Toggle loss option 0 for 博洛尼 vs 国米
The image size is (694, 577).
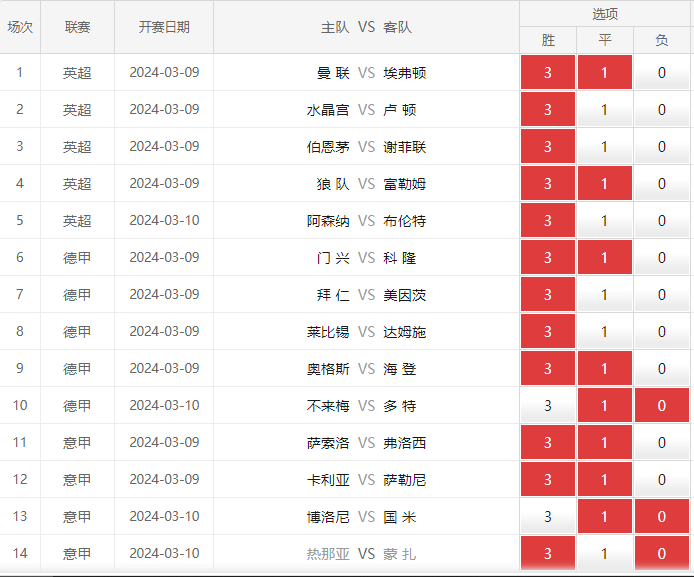coord(662,516)
